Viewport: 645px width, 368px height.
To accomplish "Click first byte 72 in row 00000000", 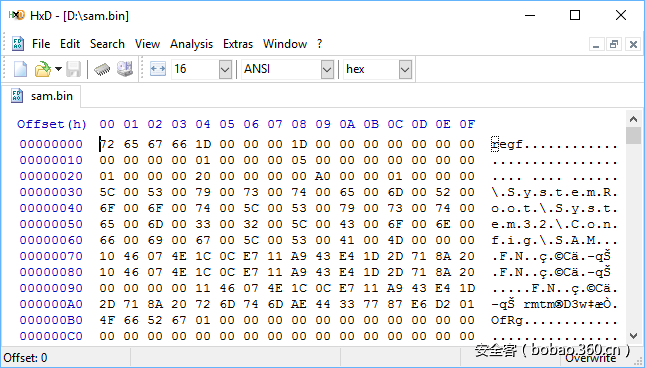I will coord(107,144).
